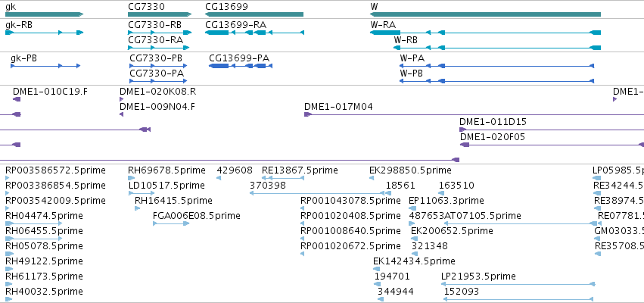Select the FGA006E08.5prime alignment glyph

[171, 223]
